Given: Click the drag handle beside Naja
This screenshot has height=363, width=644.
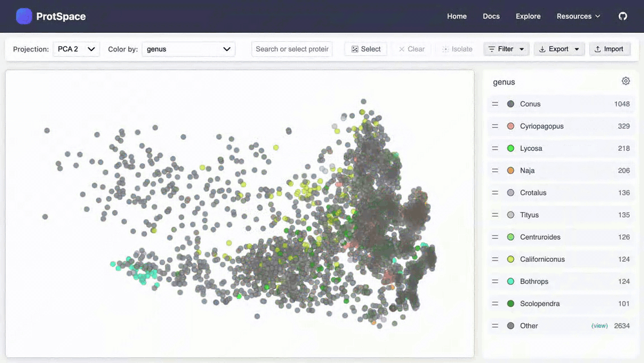Looking at the screenshot, I should pyautogui.click(x=495, y=170).
